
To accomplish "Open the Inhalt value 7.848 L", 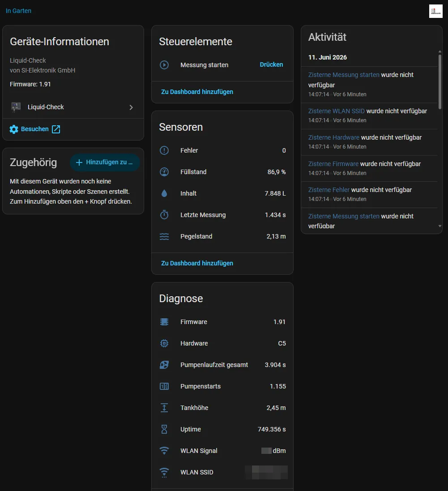I will click(x=275, y=193).
